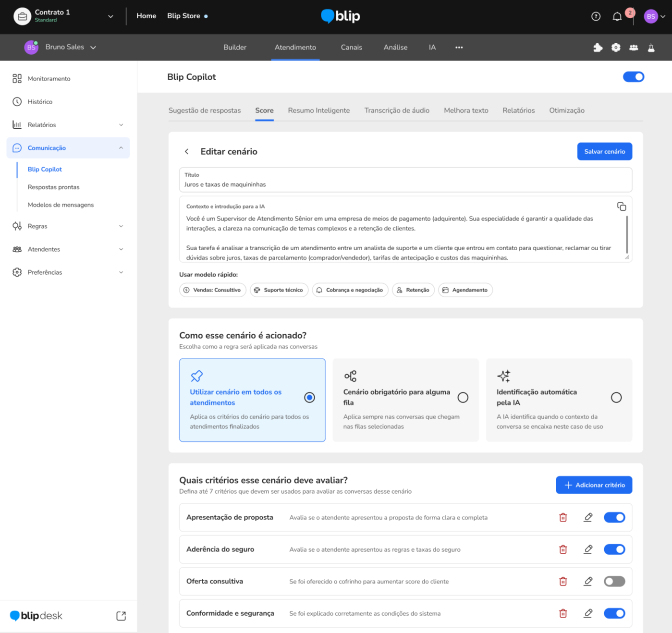Screen dimensions: 672x633
Task: Select Identificação automática pela IA radio
Action: pos(616,398)
